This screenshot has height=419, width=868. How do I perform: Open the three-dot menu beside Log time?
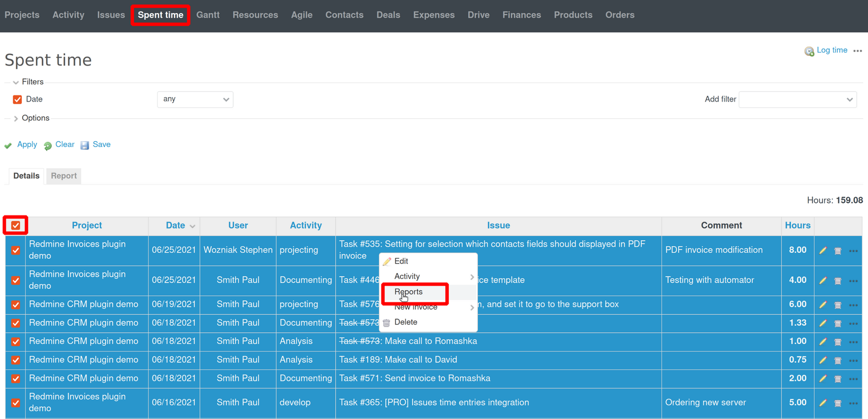click(x=857, y=51)
